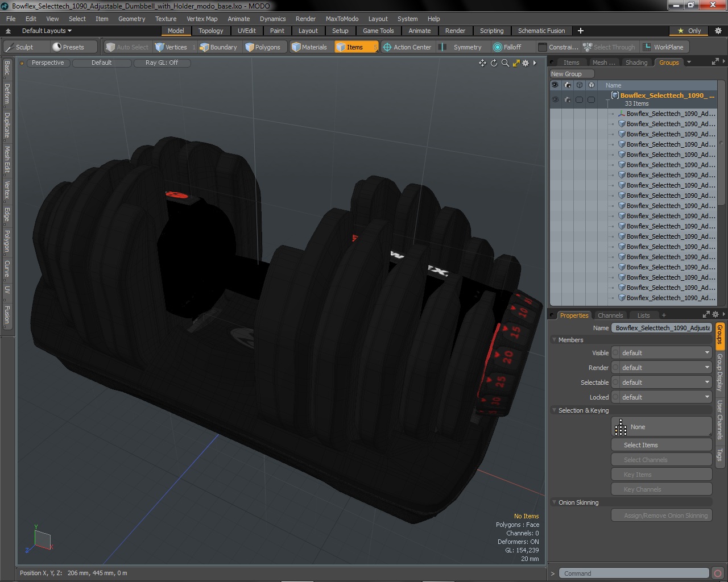This screenshot has height=582, width=728.
Task: Click the Command input field
Action: [x=634, y=573]
